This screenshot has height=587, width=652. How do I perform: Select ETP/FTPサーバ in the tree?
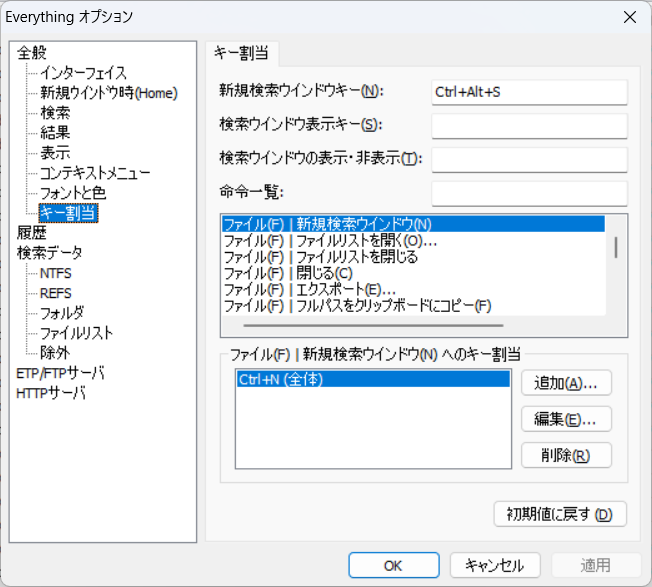[x=60, y=373]
